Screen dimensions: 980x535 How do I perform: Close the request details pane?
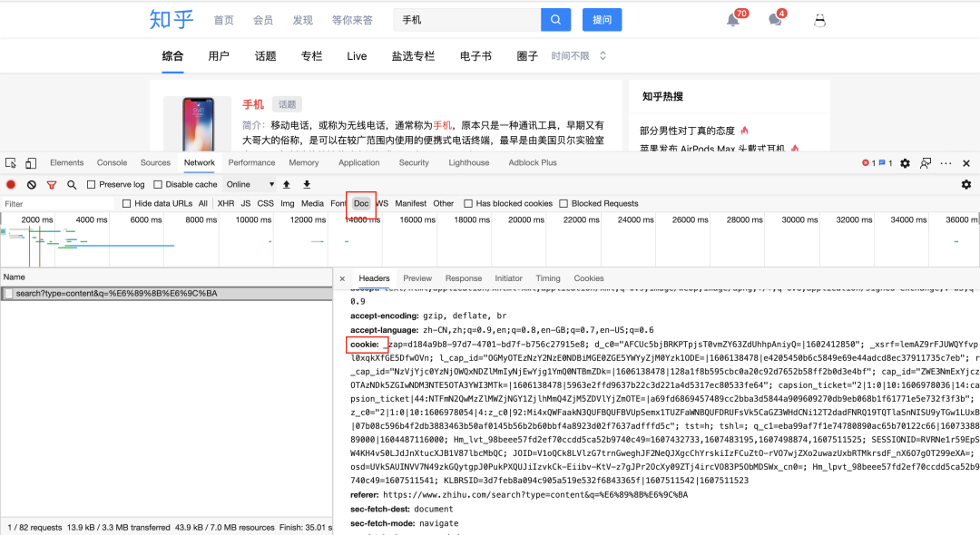[x=342, y=278]
